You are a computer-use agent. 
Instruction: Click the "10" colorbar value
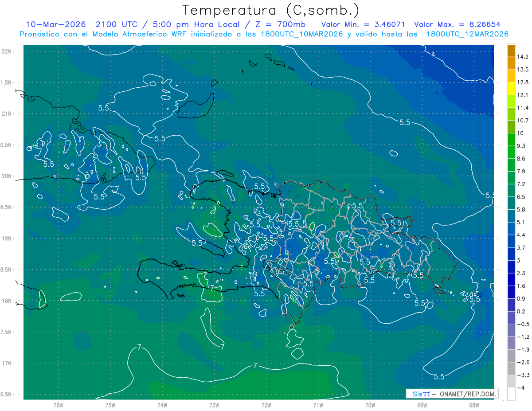520,133
